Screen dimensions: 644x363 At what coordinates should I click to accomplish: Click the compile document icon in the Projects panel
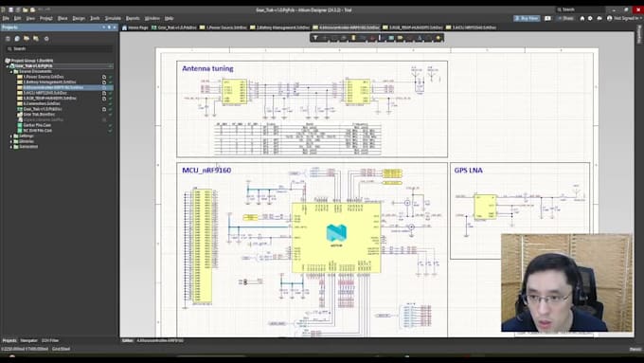[x=17, y=39]
